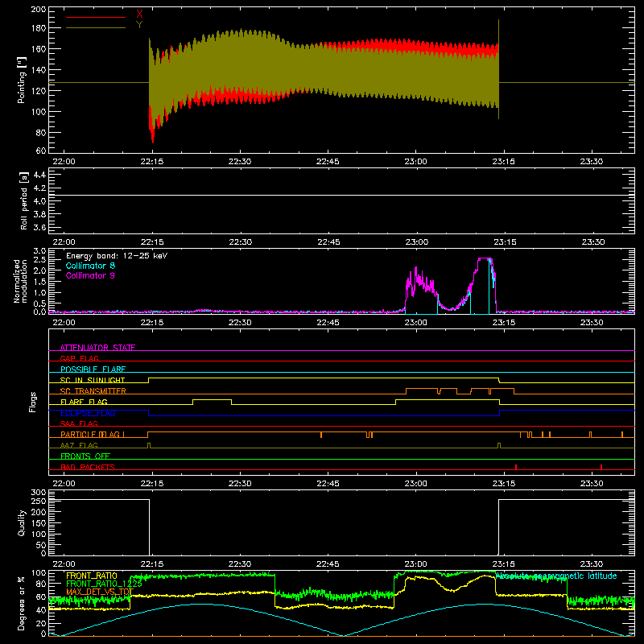Screen dimensions: 644x644
Task: Click the Normalized modulation axis label
Action: (20, 281)
